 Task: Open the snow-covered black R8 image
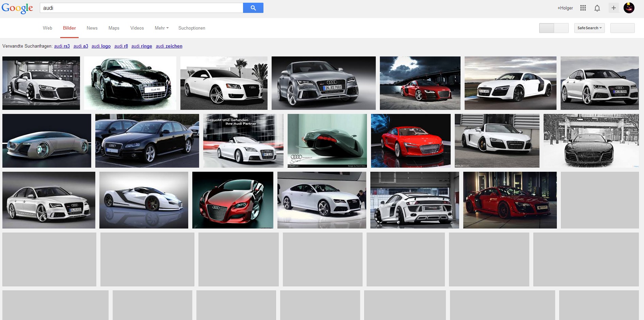click(591, 141)
